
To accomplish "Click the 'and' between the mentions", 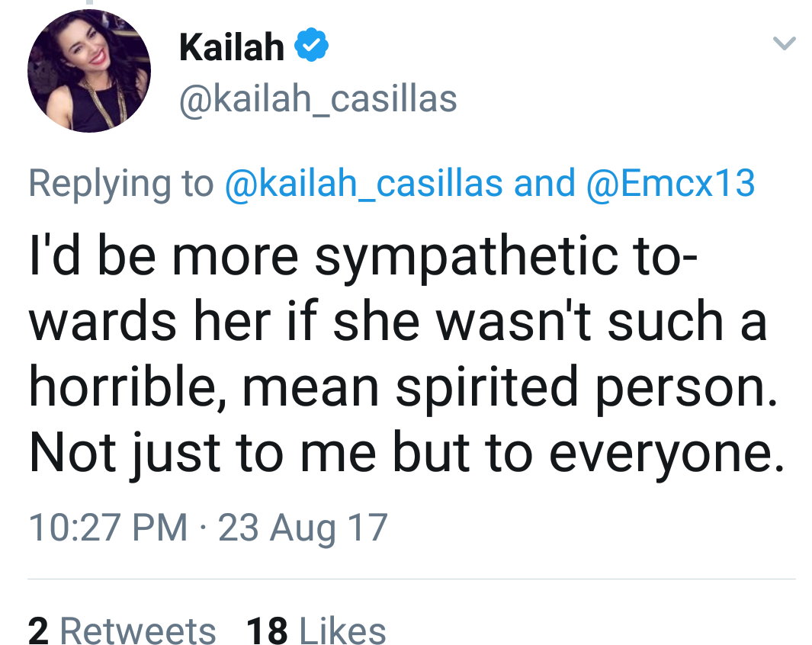I will click(x=544, y=183).
